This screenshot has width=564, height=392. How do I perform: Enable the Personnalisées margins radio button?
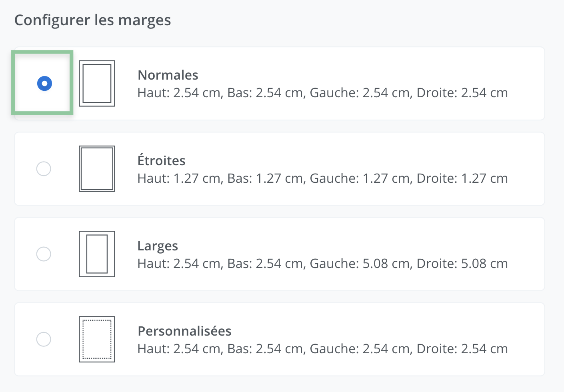[x=44, y=339]
